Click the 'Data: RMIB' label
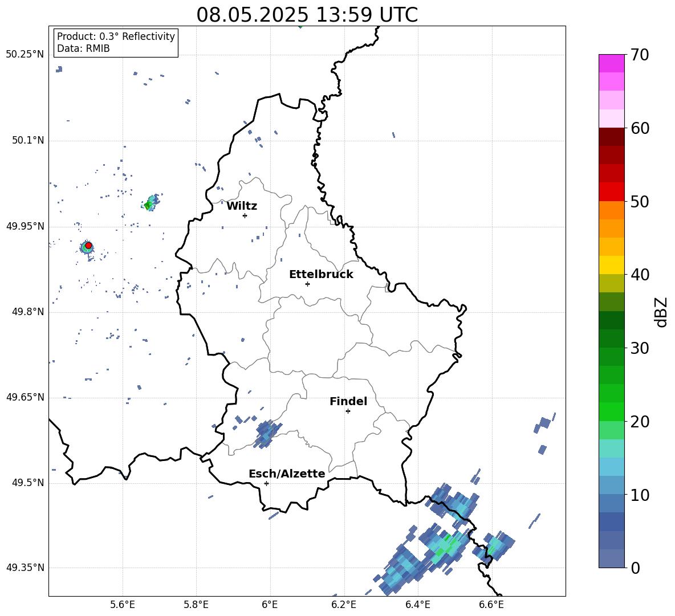The image size is (675, 616). click(83, 48)
